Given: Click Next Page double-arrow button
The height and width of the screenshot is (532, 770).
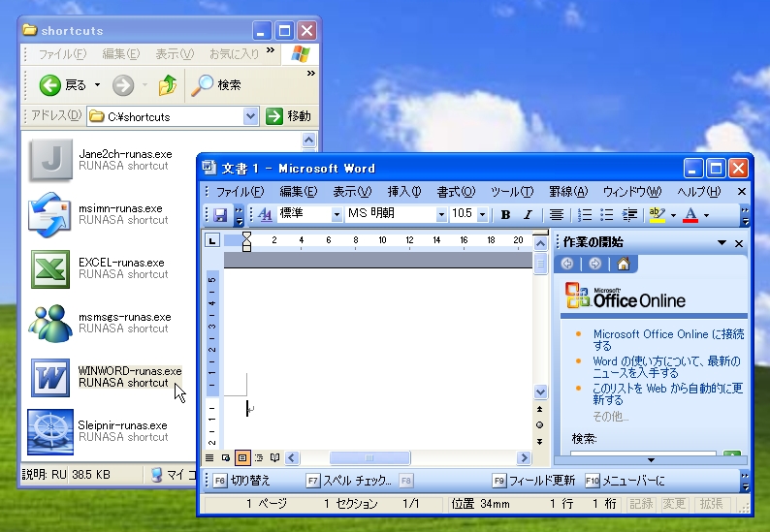Looking at the screenshot, I should [x=540, y=442].
